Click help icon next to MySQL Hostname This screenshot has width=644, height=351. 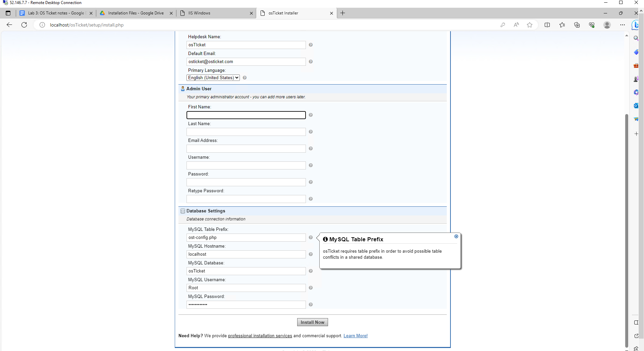pyautogui.click(x=311, y=254)
